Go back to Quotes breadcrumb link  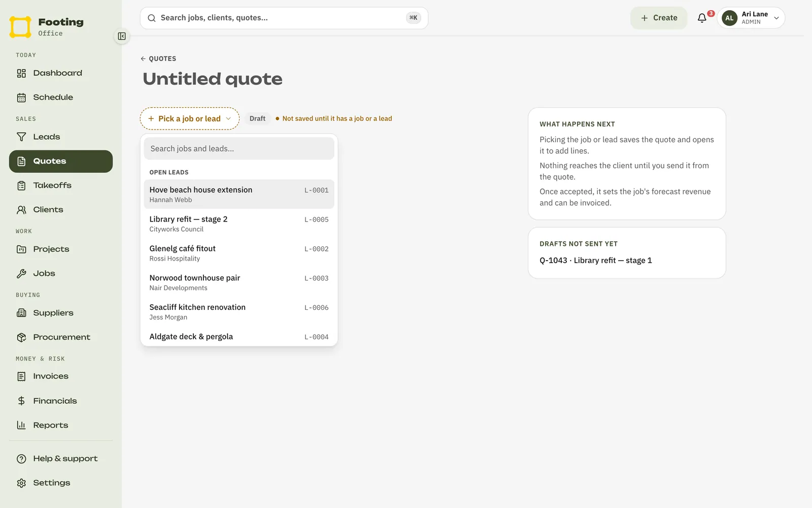click(x=158, y=58)
